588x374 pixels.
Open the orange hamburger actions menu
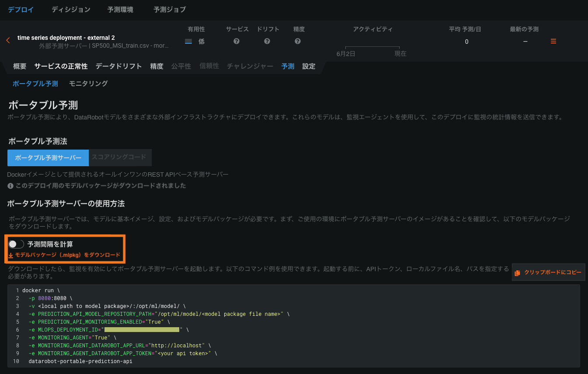pyautogui.click(x=553, y=41)
